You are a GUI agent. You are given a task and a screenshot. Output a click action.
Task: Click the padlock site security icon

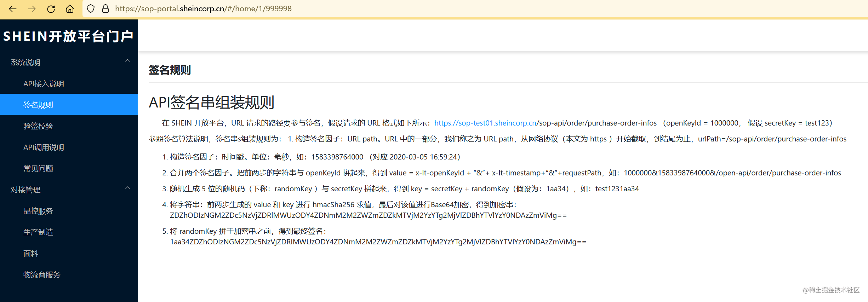click(105, 9)
